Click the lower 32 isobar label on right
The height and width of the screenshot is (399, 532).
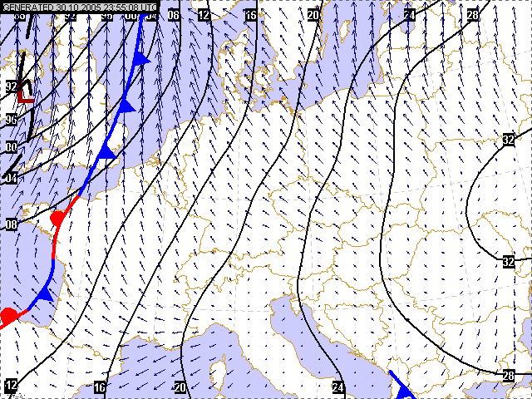(509, 262)
